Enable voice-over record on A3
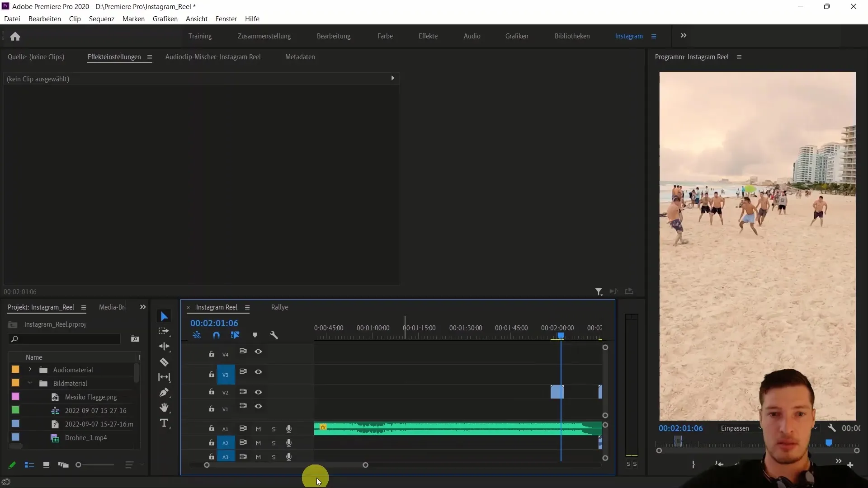 pos(288,457)
